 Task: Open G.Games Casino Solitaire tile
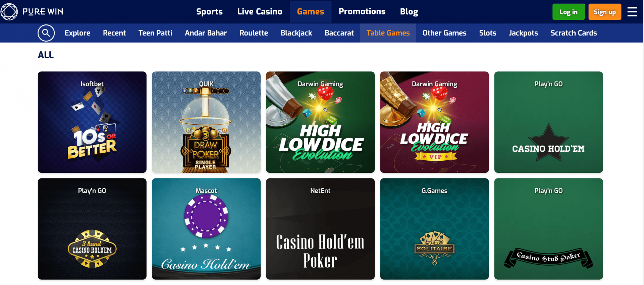pyautogui.click(x=434, y=229)
